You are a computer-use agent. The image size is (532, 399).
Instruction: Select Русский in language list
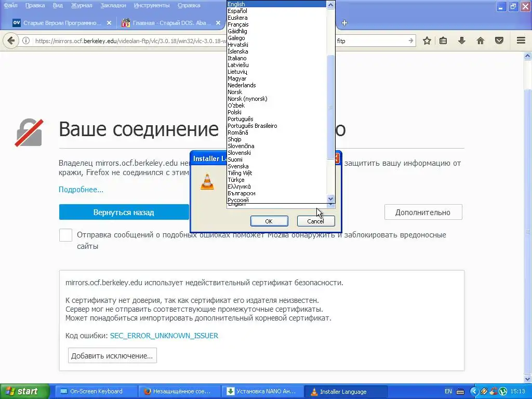coord(276,200)
